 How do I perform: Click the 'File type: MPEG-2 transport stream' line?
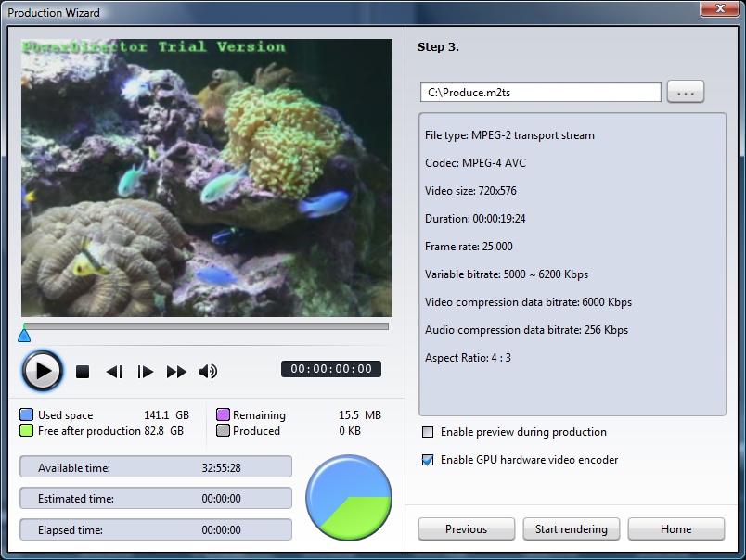pos(509,135)
